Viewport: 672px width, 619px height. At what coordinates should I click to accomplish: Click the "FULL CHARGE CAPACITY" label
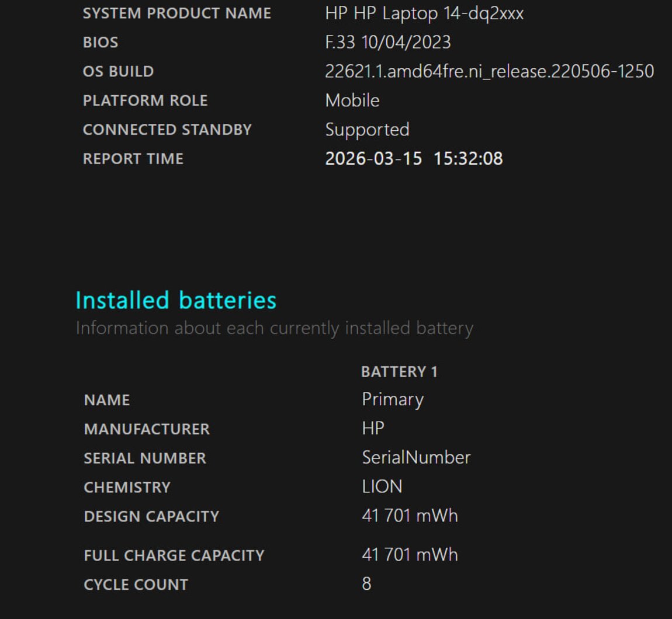click(x=174, y=555)
